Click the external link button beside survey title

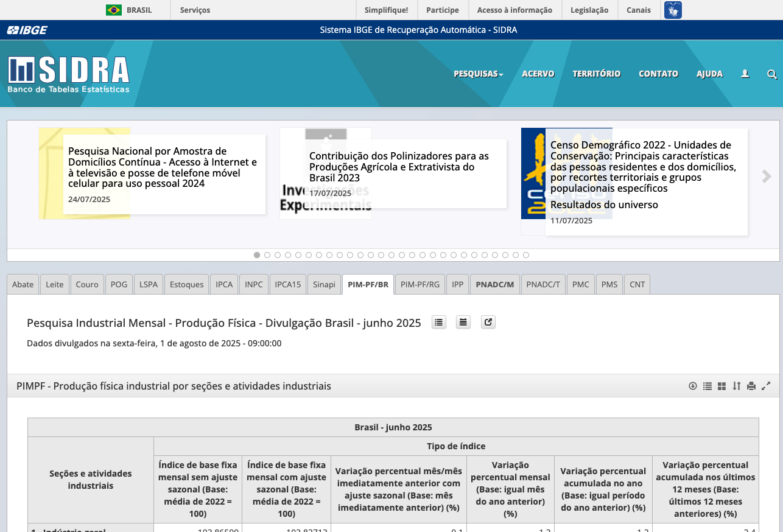(488, 323)
